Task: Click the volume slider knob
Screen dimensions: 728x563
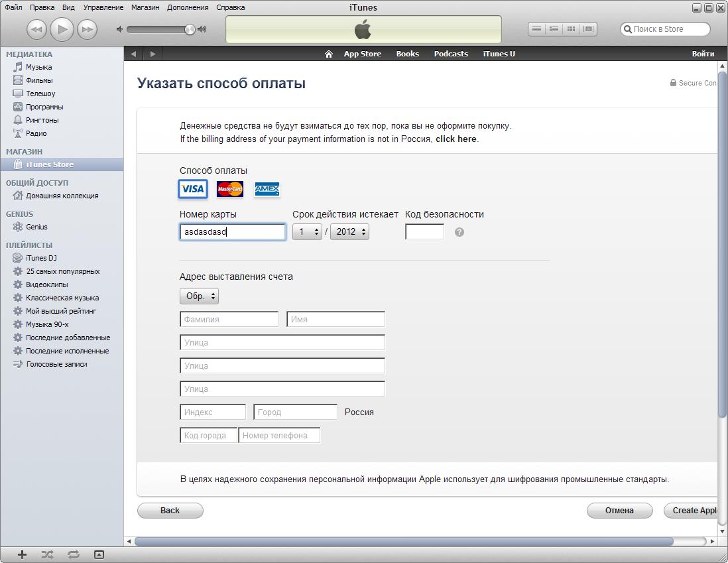Action: (x=190, y=29)
